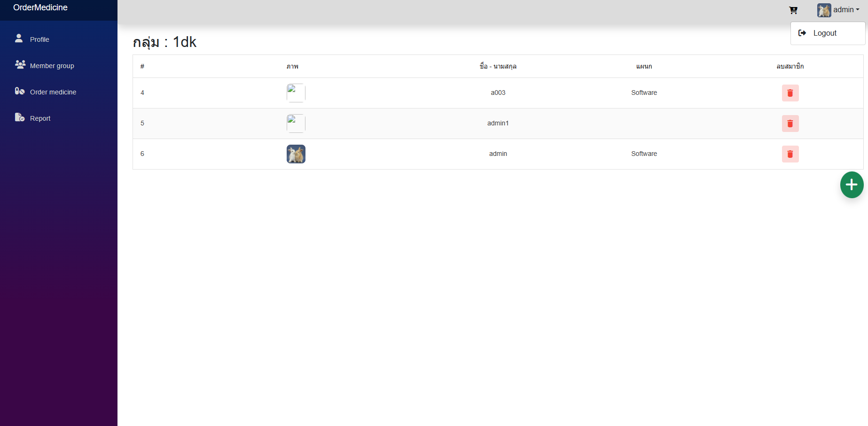This screenshot has height=426, width=868.
Task: Remove the admin member via trash icon
Action: (790, 154)
